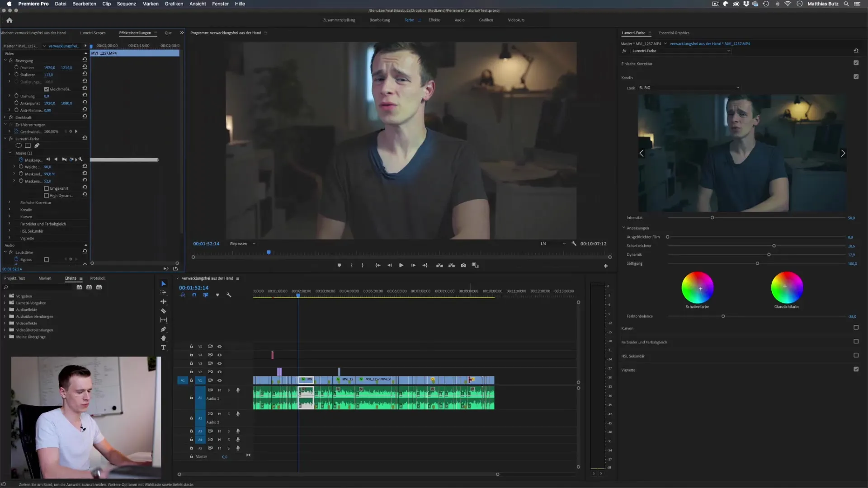The width and height of the screenshot is (868, 488).
Task: Choose free draw bezier mask pen
Action: click(x=37, y=145)
